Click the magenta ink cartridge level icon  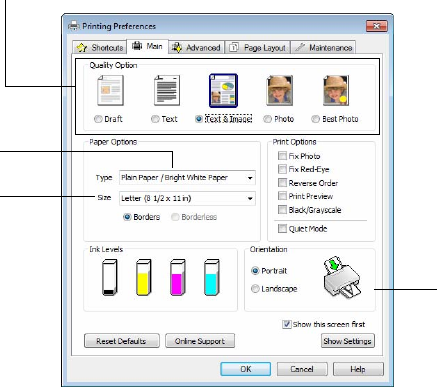pyautogui.click(x=178, y=277)
